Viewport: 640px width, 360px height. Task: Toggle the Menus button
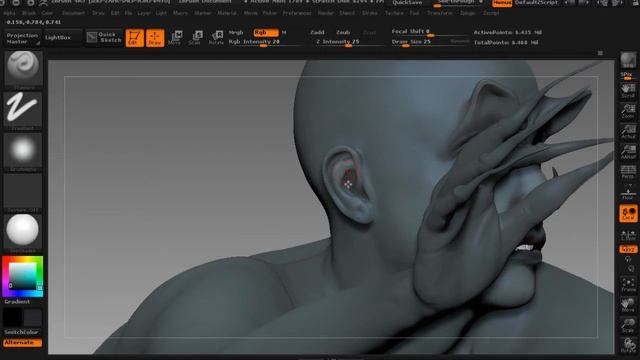[x=502, y=3]
